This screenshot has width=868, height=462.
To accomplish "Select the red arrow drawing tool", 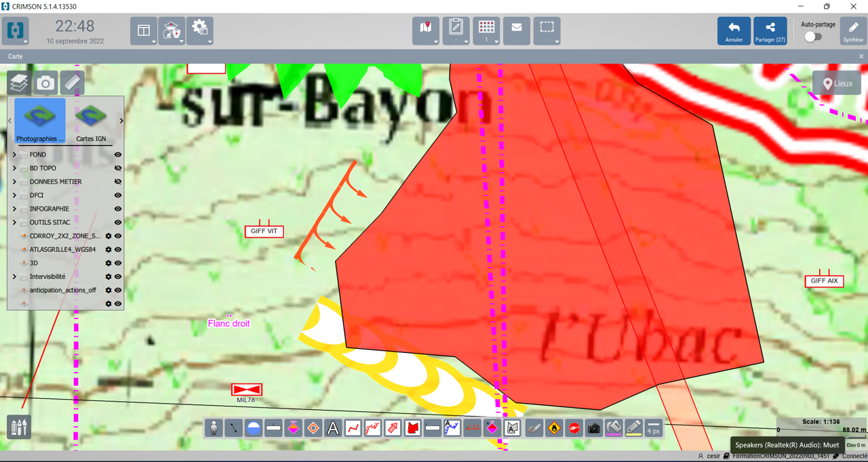I will pyautogui.click(x=393, y=428).
